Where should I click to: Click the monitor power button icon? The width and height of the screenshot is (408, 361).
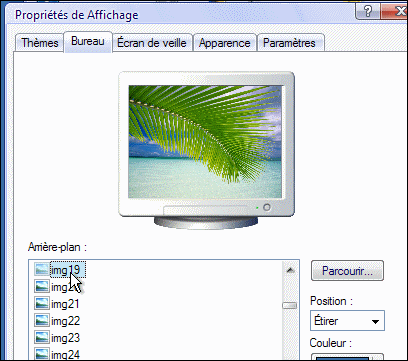point(267,208)
